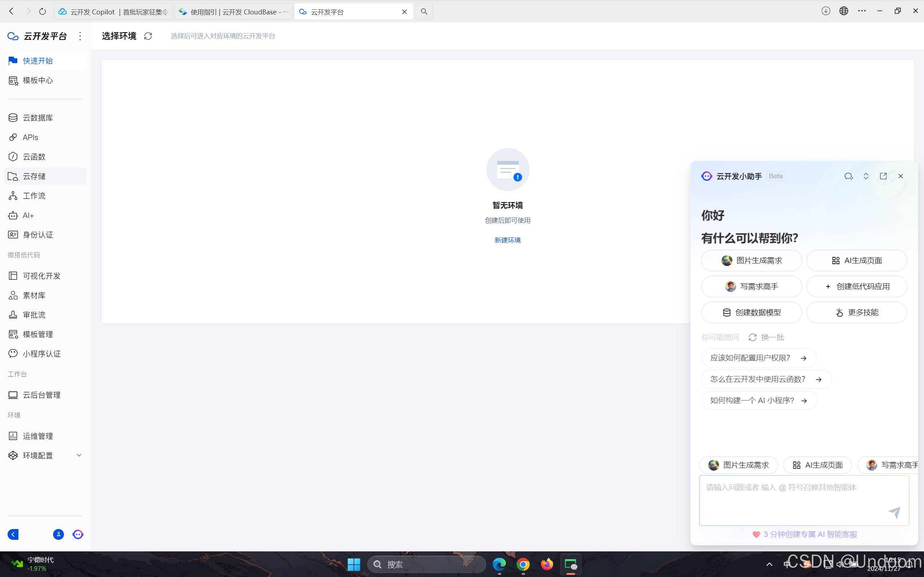Close the 云开发小助手 panel
This screenshot has width=924, height=577.
tap(901, 176)
